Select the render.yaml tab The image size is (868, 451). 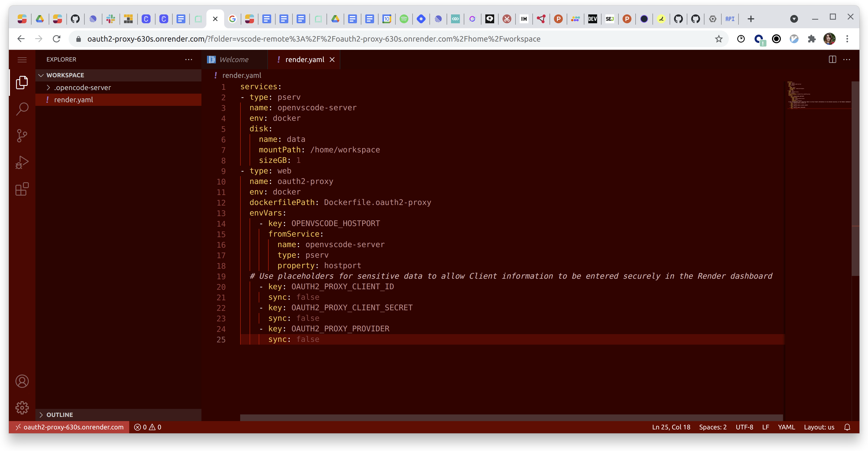304,59
